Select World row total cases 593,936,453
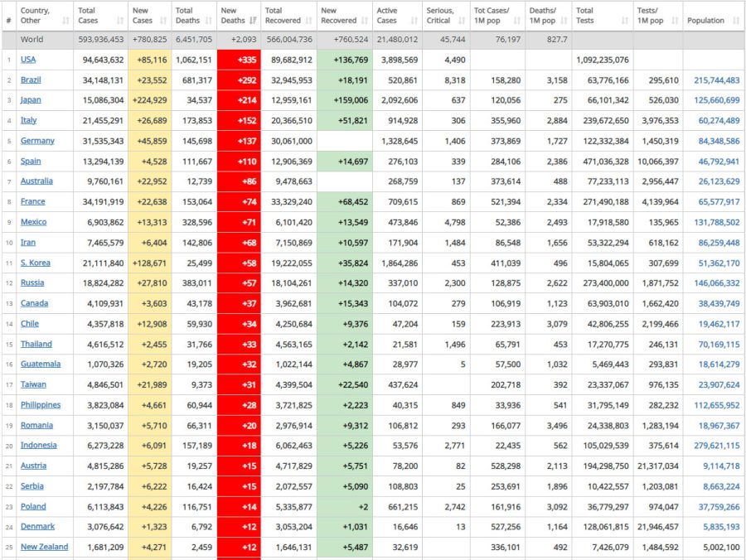This screenshot has height=560, width=746. pyautogui.click(x=101, y=40)
